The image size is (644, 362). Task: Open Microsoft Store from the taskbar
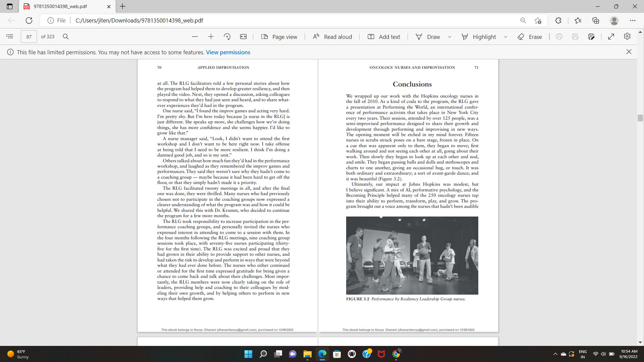[337, 354]
